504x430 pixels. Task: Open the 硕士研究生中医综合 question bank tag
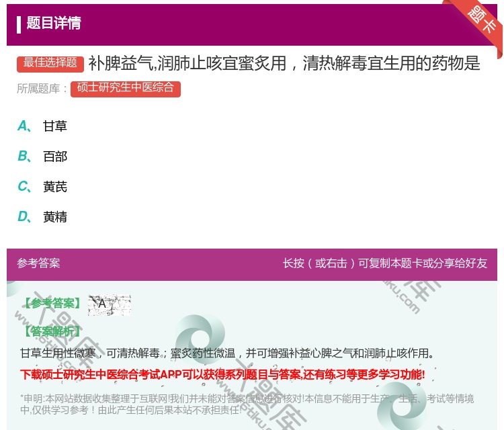tap(126, 89)
